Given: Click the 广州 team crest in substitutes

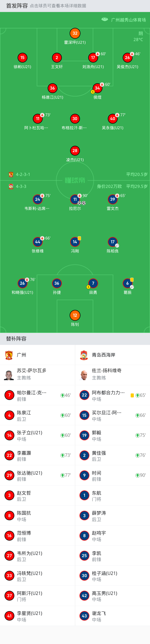Looking at the screenshot, I should [9, 355].
